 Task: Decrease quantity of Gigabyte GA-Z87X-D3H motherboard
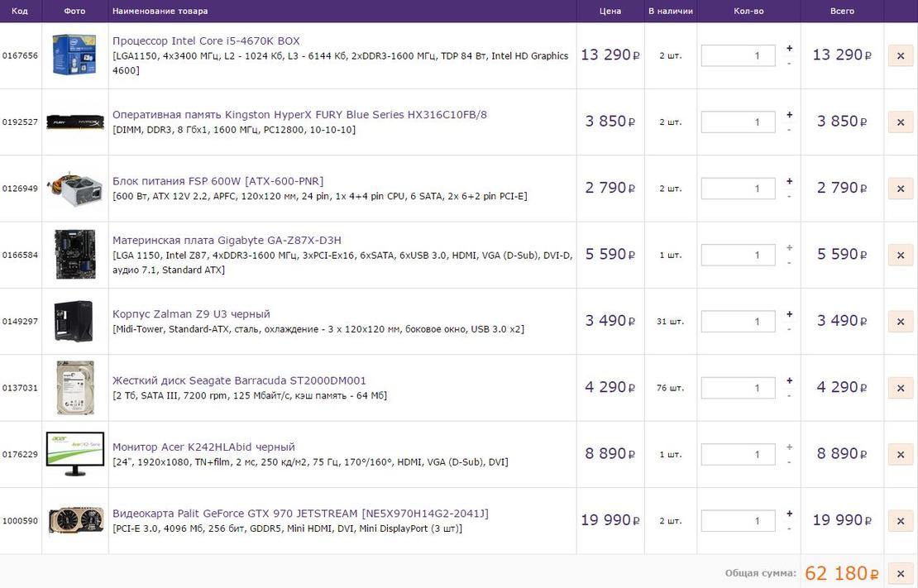click(x=789, y=262)
